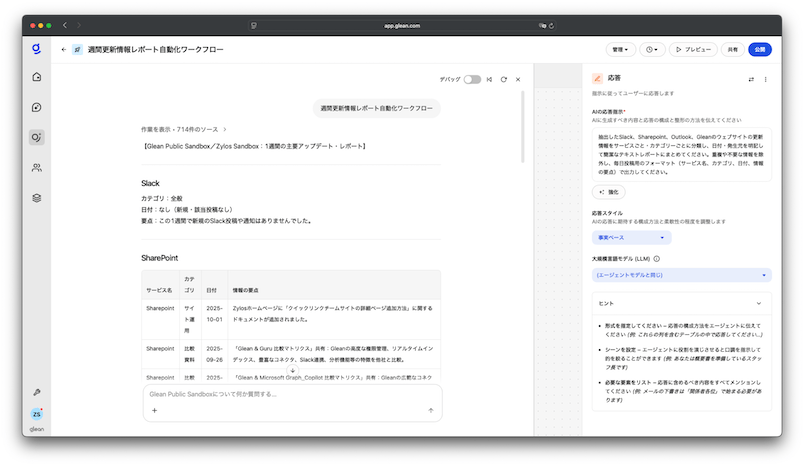804x466 pixels.
Task: Open the stacked-layers Collections sidebar icon
Action: click(x=36, y=198)
